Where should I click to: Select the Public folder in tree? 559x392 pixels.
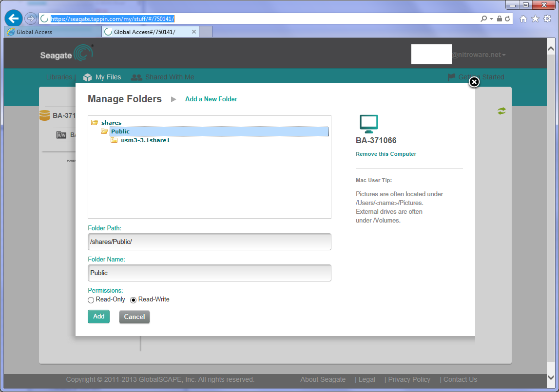pos(120,131)
